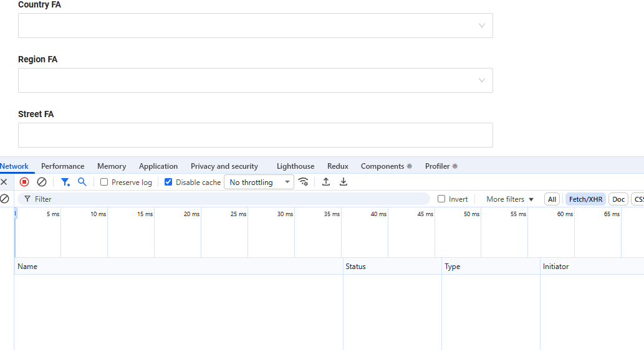
Task: Close the DevTools drawer X icon
Action: (4, 182)
